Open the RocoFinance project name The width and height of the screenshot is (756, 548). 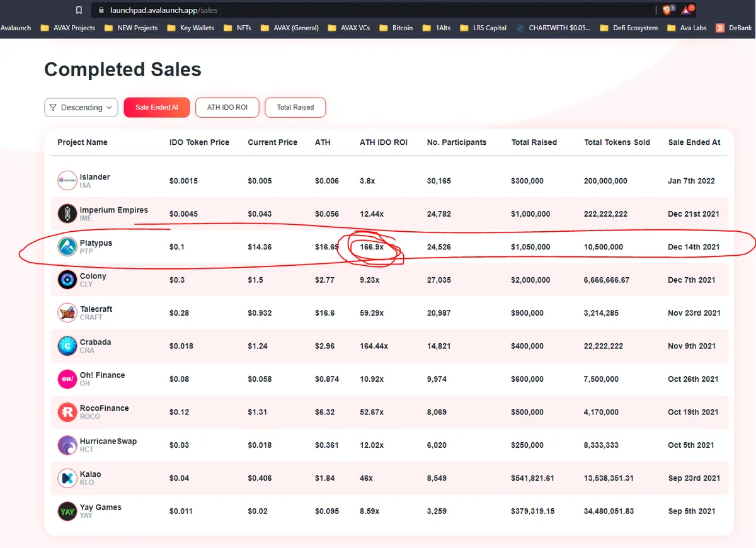pos(105,408)
